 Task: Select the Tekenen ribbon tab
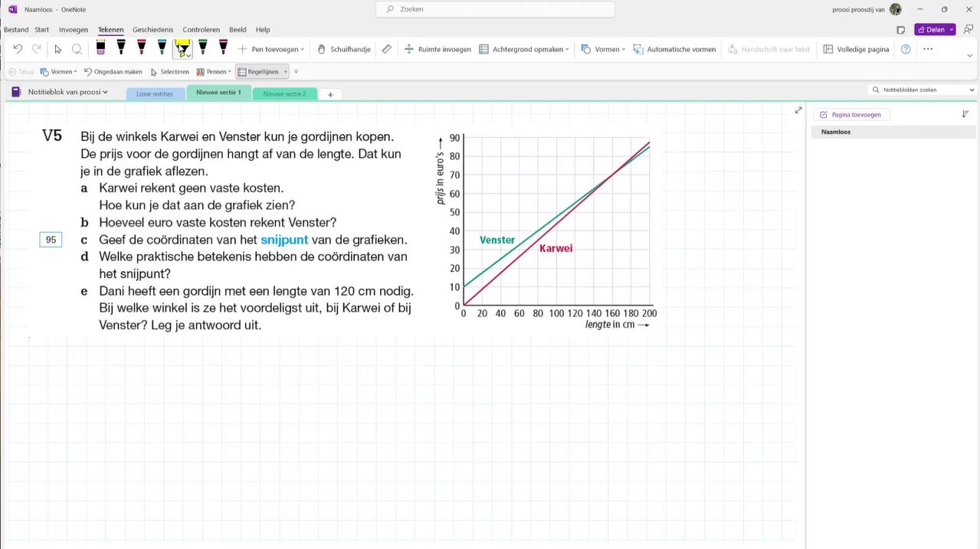111,30
